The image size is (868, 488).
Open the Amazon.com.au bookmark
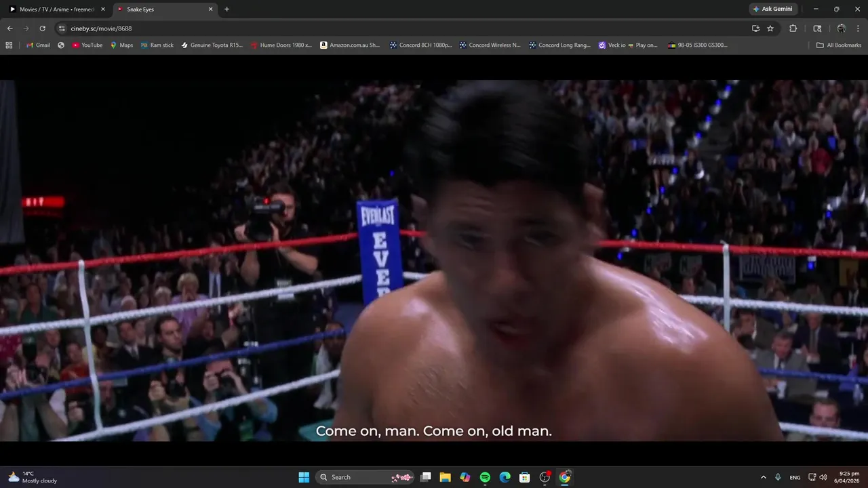tap(351, 45)
